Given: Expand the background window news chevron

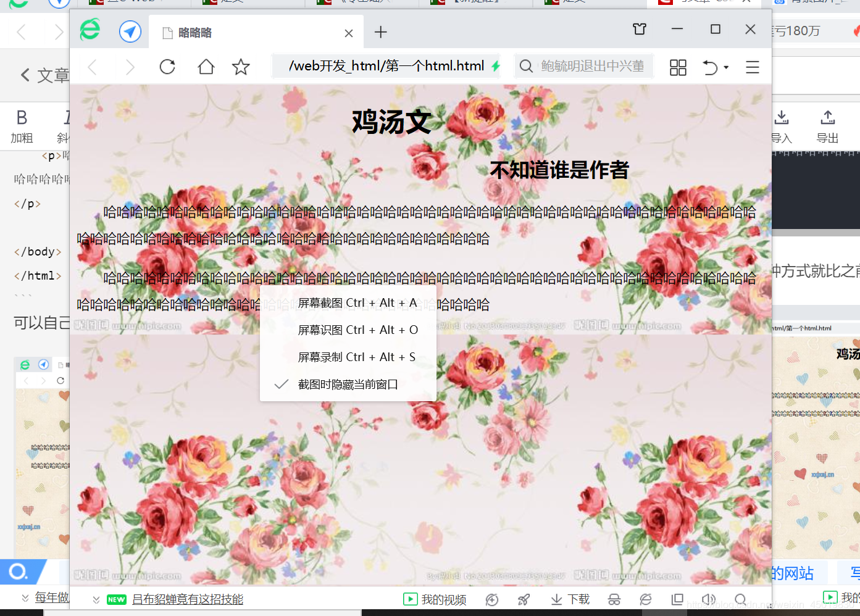Looking at the screenshot, I should tap(25, 597).
